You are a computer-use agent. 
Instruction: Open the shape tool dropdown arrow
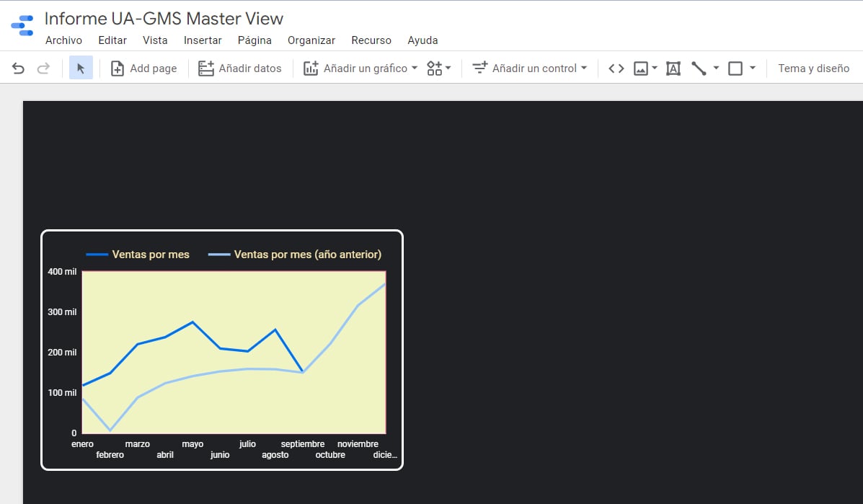pyautogui.click(x=753, y=68)
